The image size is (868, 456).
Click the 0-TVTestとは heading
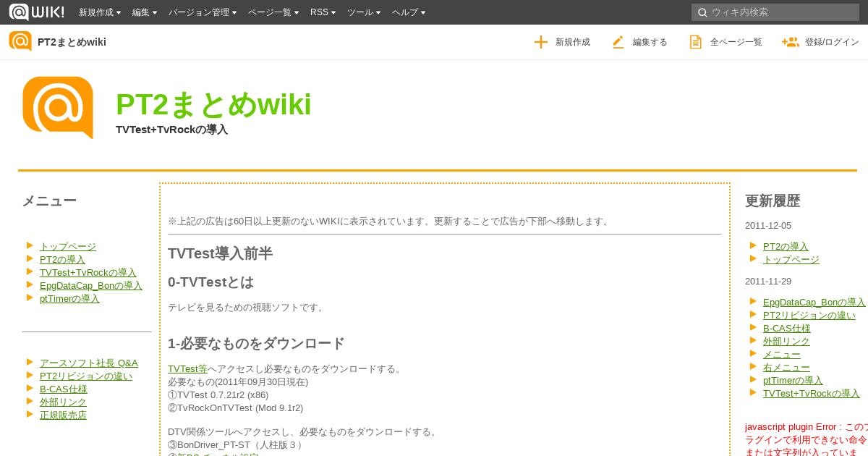(210, 282)
